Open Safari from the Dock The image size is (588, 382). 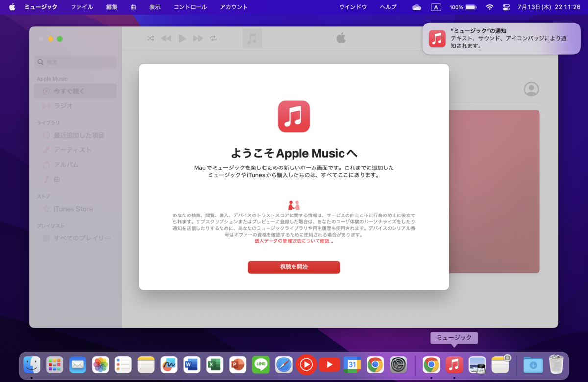point(284,364)
